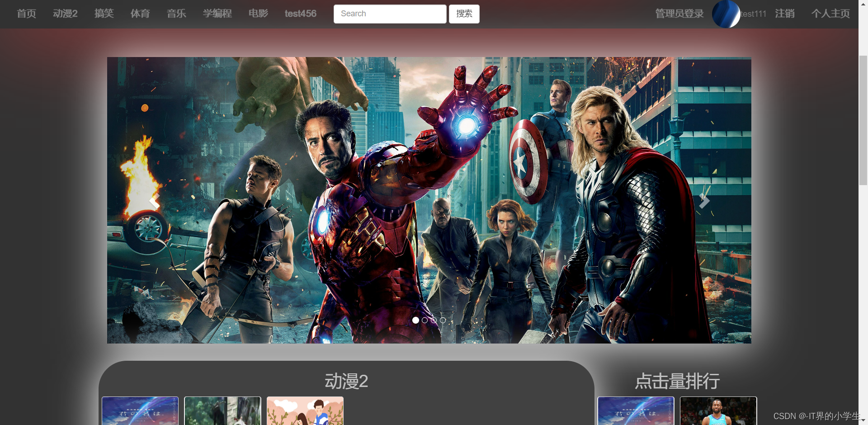868x425 pixels.
Task: Focus the Search input field
Action: tap(390, 14)
